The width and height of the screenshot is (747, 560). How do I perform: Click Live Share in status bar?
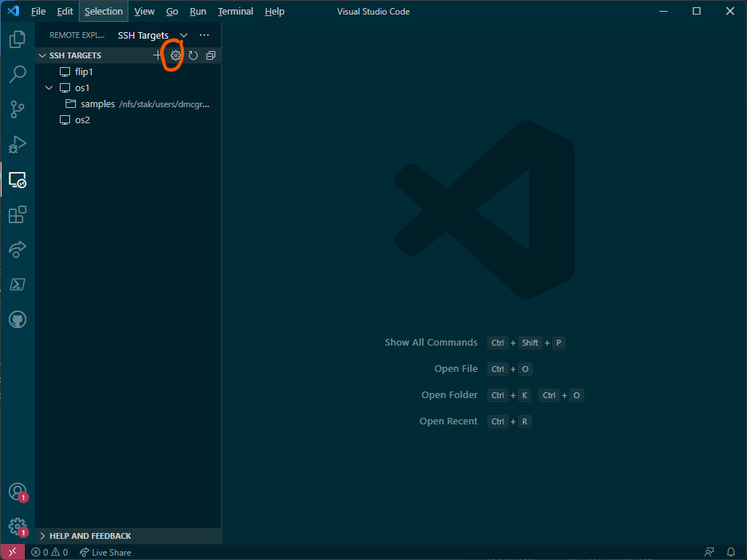[x=105, y=553]
